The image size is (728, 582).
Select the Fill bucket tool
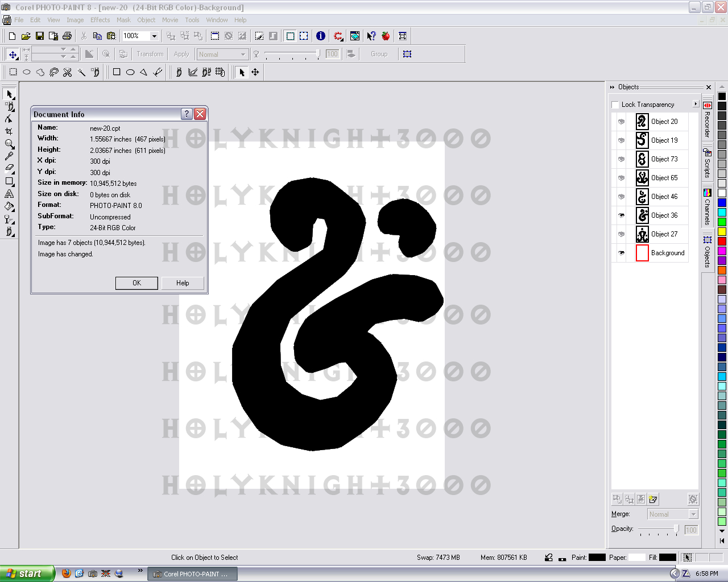pyautogui.click(x=9, y=206)
